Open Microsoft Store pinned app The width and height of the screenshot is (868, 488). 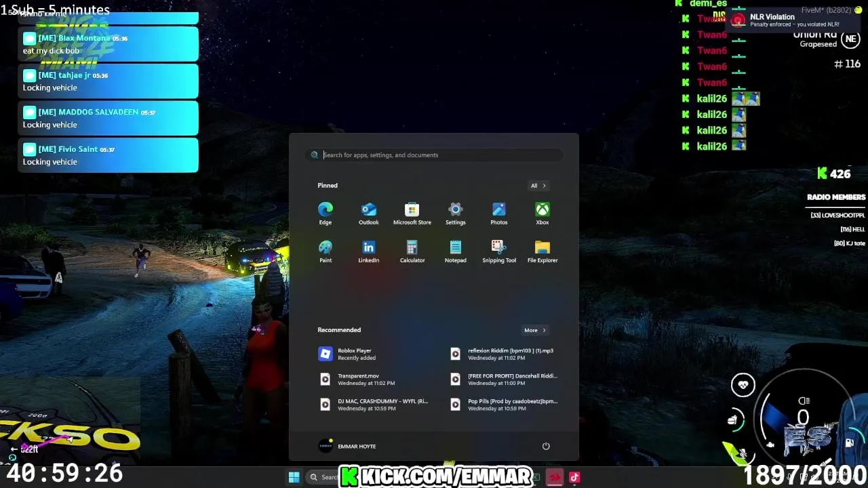(412, 213)
